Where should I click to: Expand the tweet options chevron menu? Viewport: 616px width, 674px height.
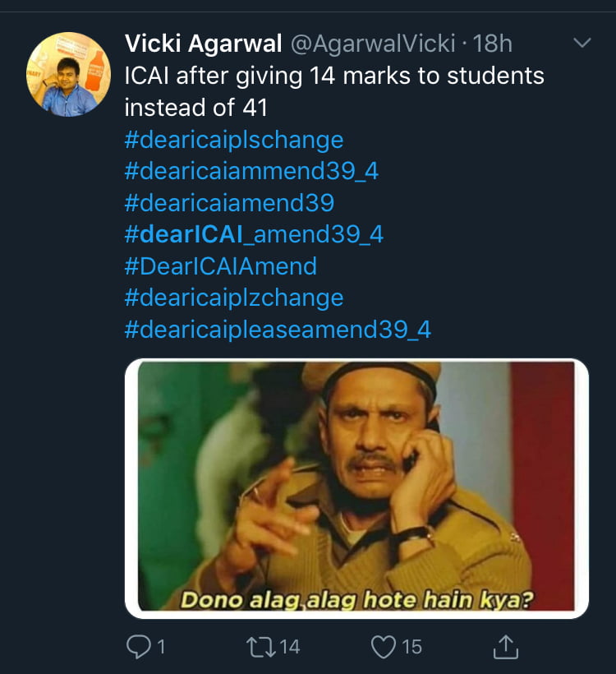point(582,43)
